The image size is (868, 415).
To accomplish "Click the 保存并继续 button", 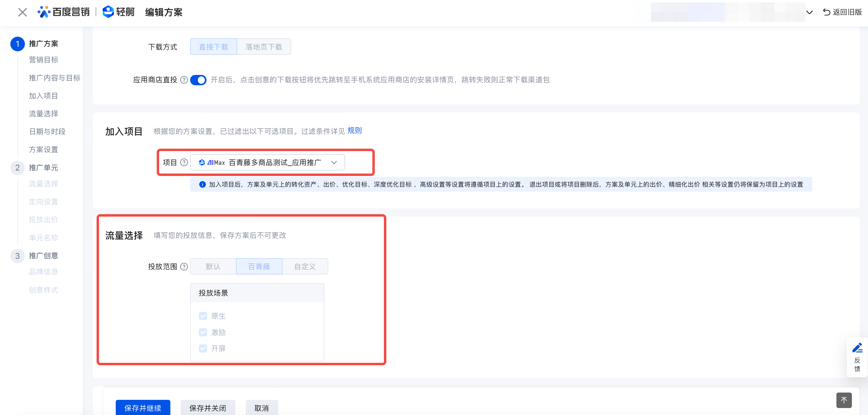I will [143, 408].
